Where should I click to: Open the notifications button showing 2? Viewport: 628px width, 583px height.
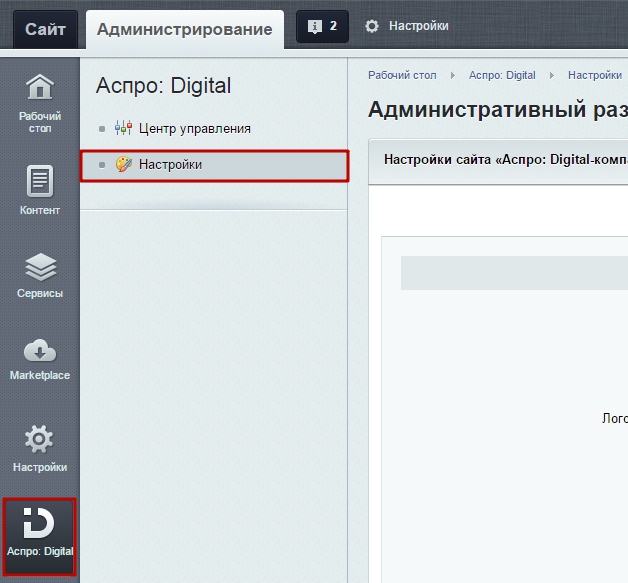pos(322,26)
